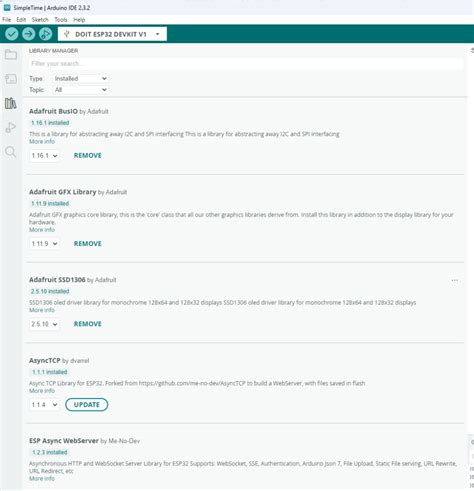The height and width of the screenshot is (491, 474).
Task: Open More info for Adafruit SSD1306
Action: click(42, 310)
